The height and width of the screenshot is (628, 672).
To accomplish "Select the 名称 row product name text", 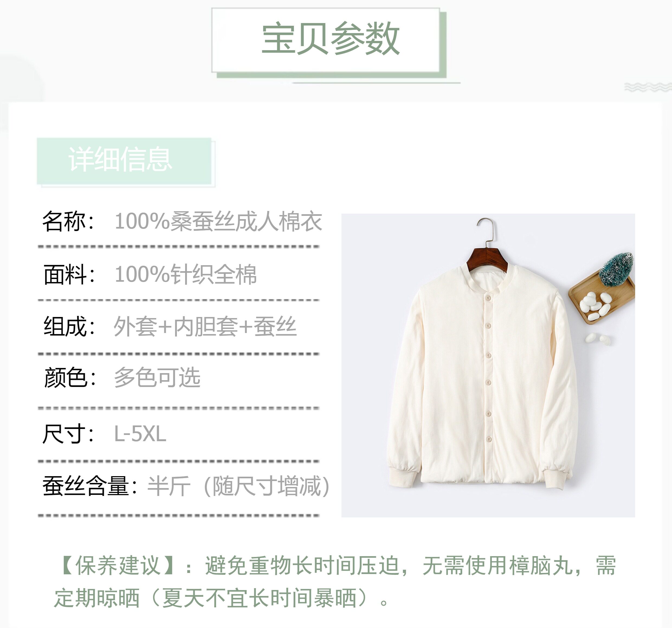I will point(218,222).
